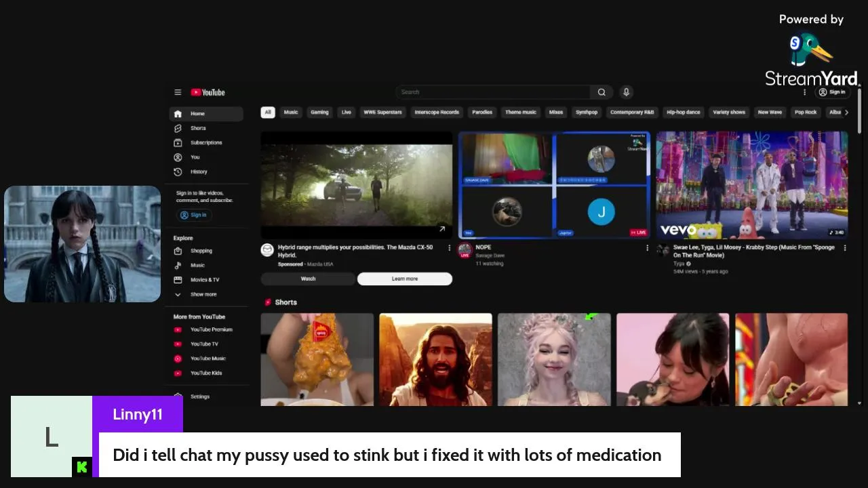Open Movies & TV under Explore
This screenshot has width=868, height=488.
pos(206,280)
